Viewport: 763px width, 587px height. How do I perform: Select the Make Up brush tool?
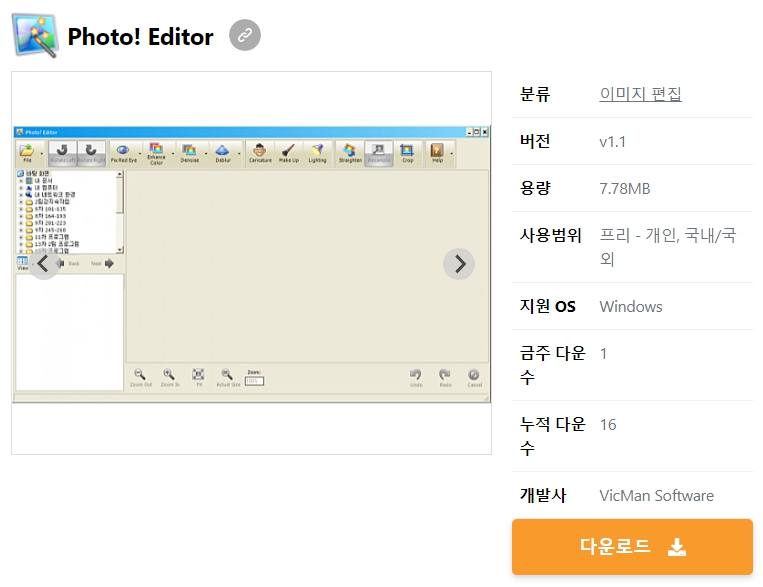pyautogui.click(x=289, y=153)
